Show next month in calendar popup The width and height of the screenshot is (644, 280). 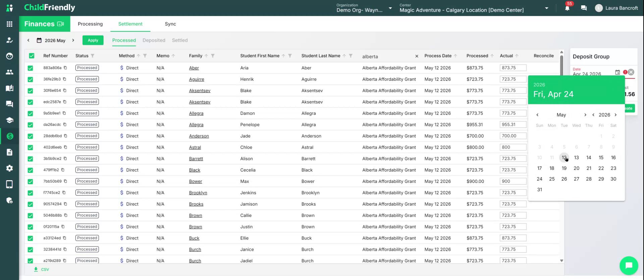click(x=585, y=115)
